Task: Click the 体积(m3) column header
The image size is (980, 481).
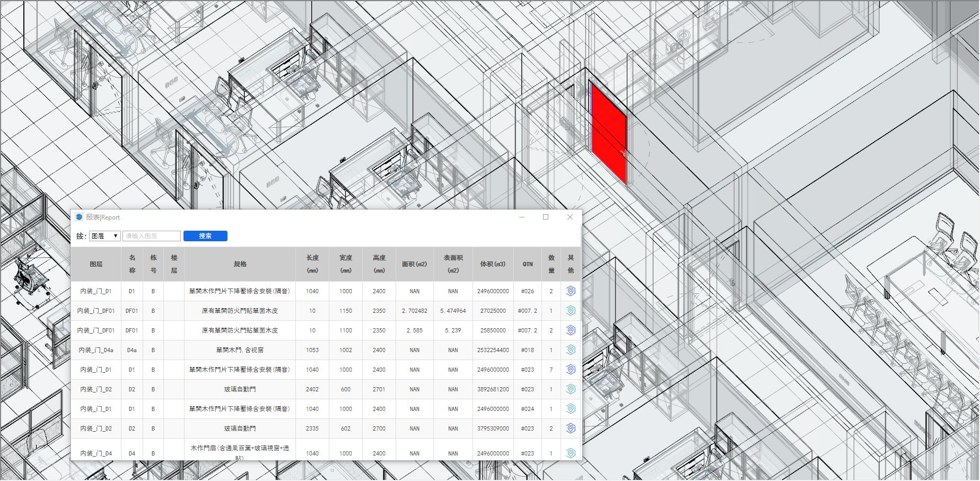Action: pos(493,264)
